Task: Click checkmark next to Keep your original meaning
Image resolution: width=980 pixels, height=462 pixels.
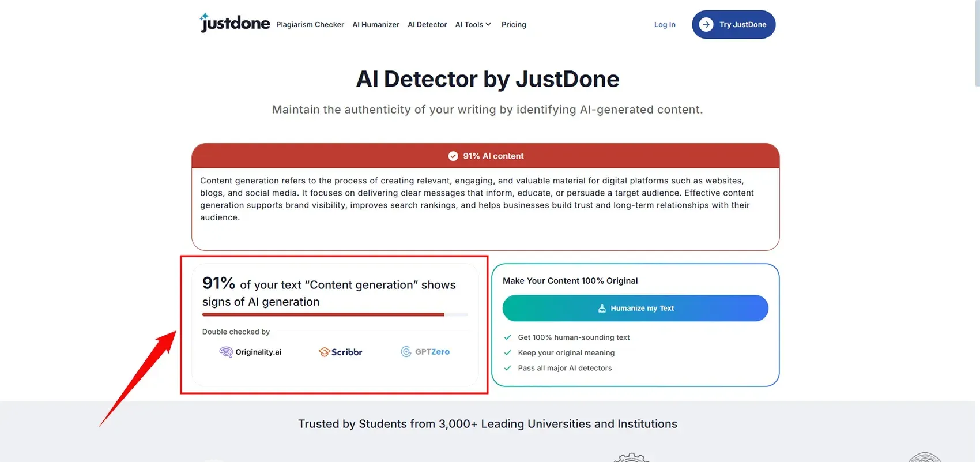Action: [507, 353]
